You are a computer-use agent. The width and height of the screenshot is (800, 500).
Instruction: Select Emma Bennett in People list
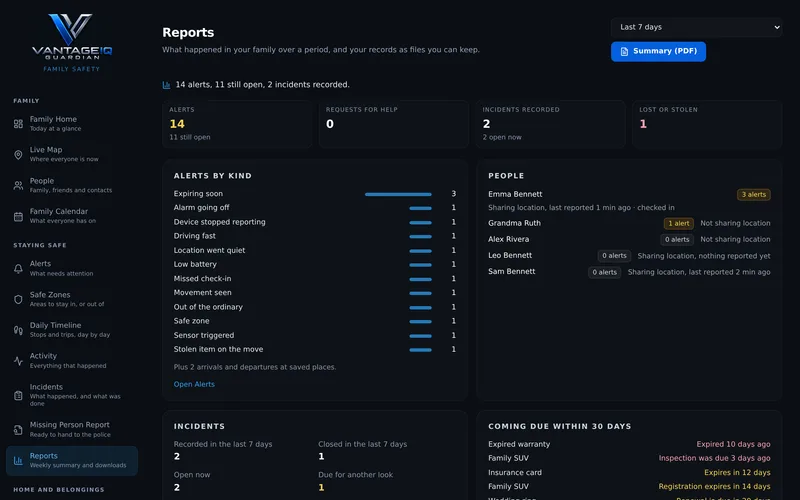515,194
